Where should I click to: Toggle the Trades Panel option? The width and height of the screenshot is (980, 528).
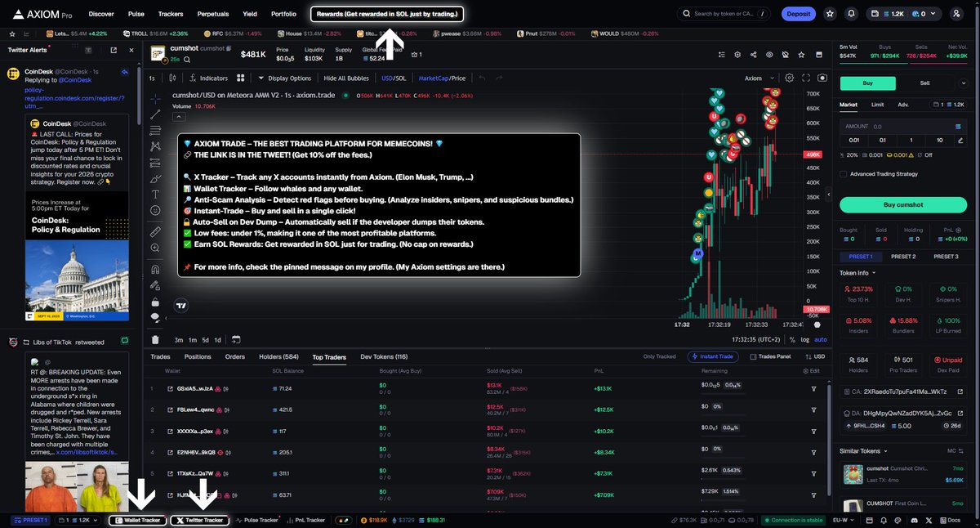click(x=769, y=357)
